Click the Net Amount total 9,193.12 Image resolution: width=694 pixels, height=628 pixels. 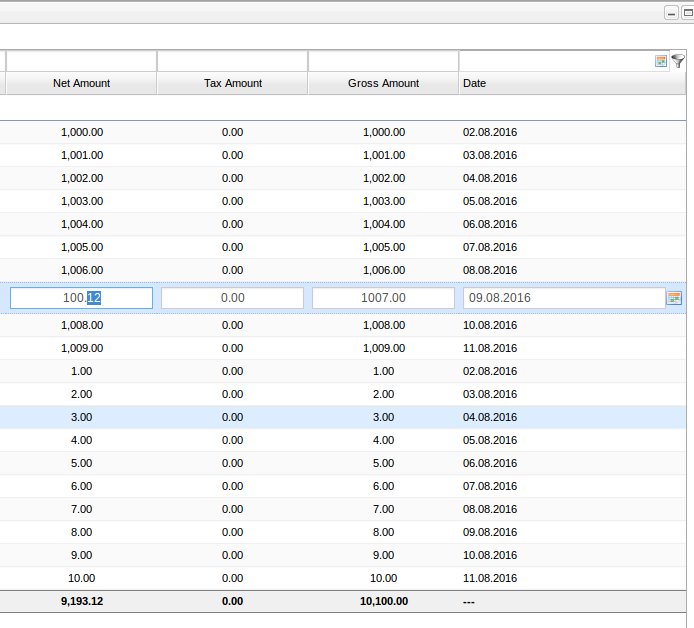tap(82, 601)
